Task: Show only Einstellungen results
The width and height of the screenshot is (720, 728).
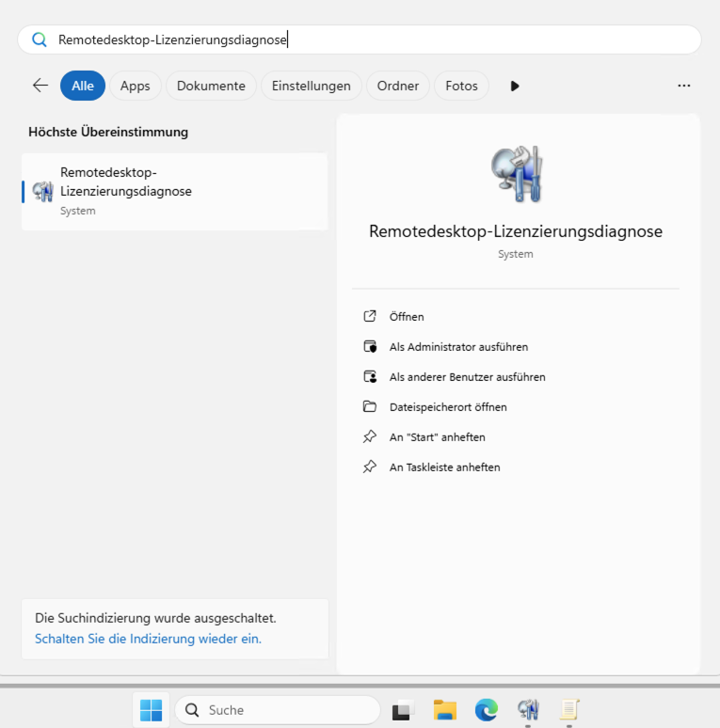Action: coord(311,86)
